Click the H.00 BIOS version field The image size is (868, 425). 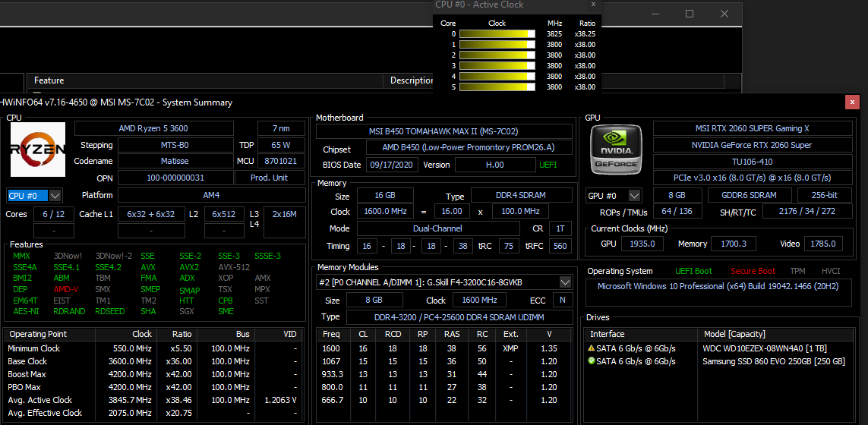(495, 165)
